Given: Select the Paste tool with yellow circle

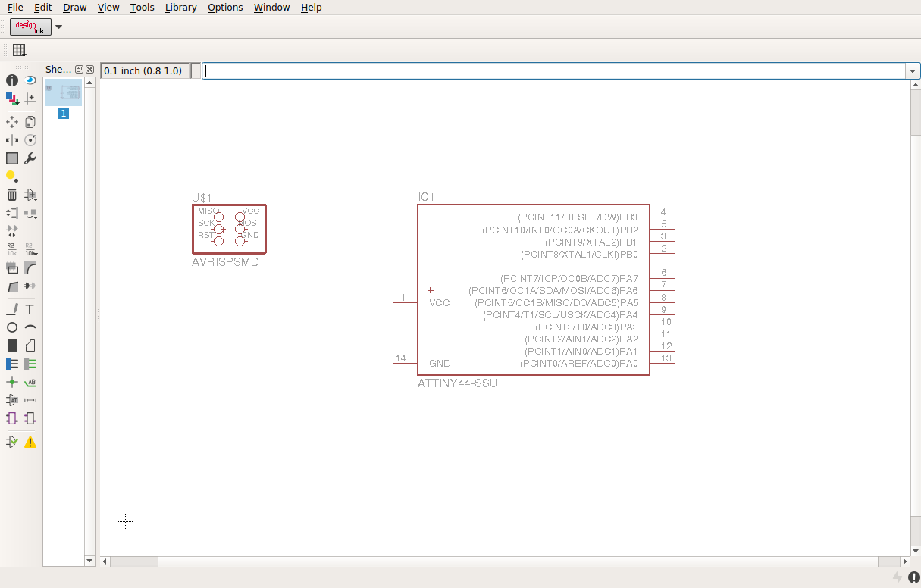Looking at the screenshot, I should pos(12,177).
